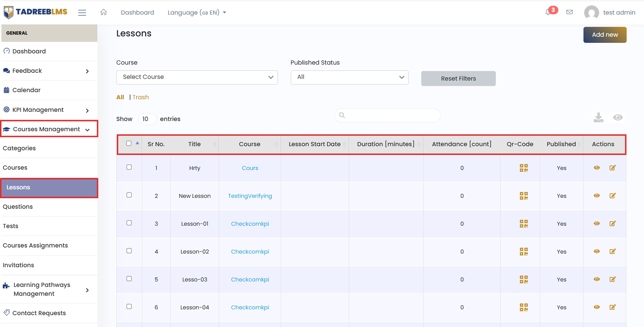Switch to the Trash view
This screenshot has width=644, height=327.
point(140,97)
